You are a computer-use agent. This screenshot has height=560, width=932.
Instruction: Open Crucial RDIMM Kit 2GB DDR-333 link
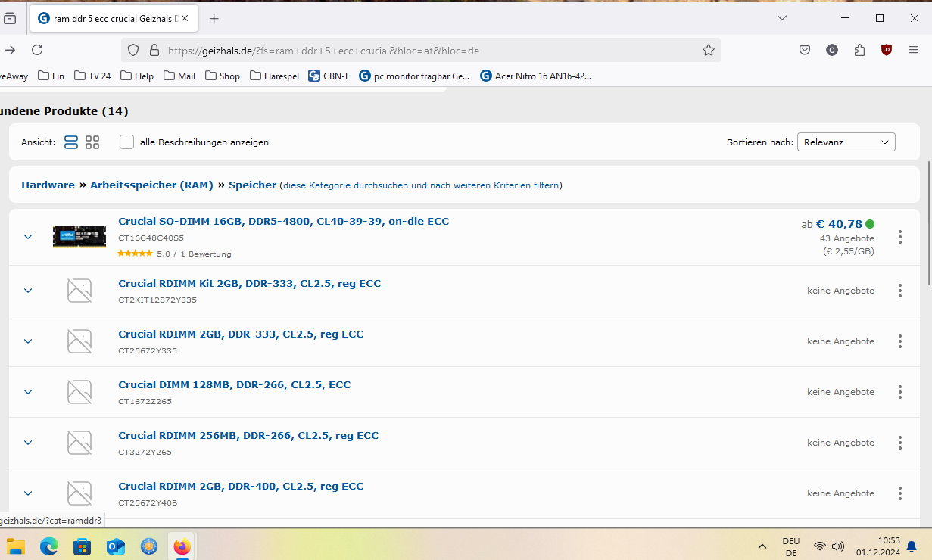250,284
